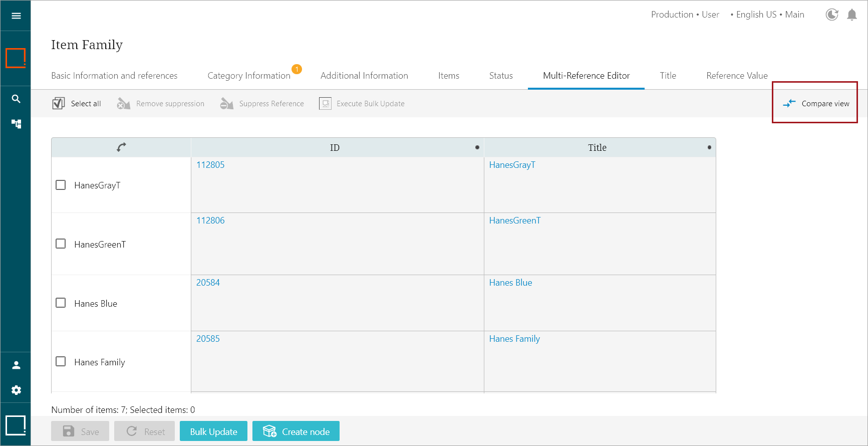This screenshot has width=868, height=446.
Task: Click the Suppress Reference label
Action: (x=271, y=104)
